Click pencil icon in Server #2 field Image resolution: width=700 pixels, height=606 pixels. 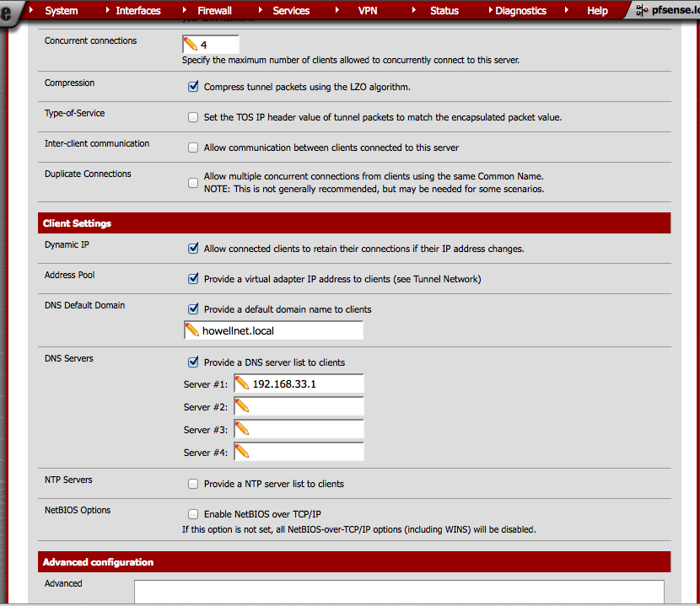pos(242,405)
